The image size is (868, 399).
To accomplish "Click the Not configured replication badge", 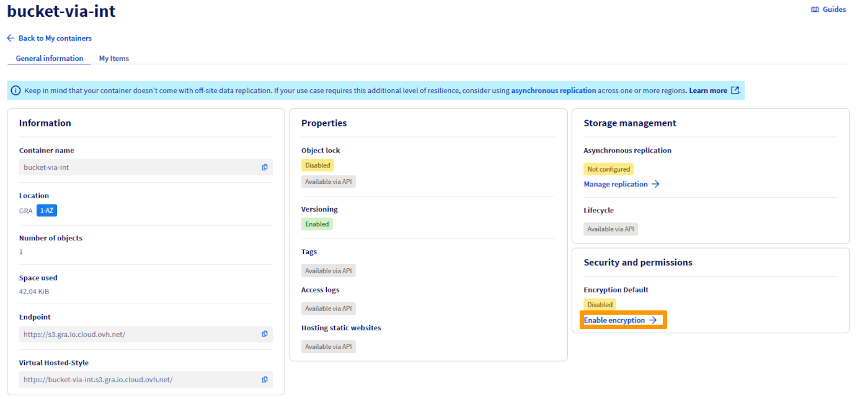I will click(x=608, y=169).
